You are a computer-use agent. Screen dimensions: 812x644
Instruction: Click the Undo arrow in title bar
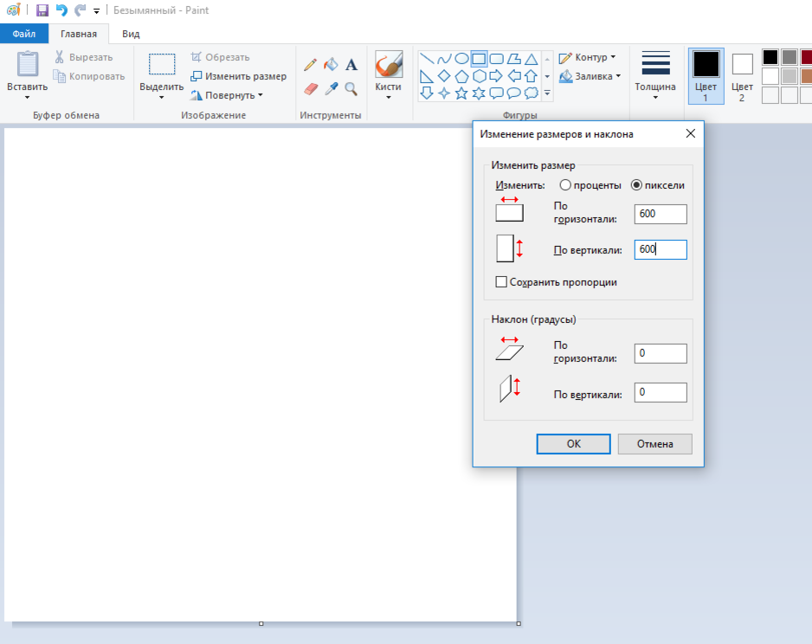pos(61,10)
